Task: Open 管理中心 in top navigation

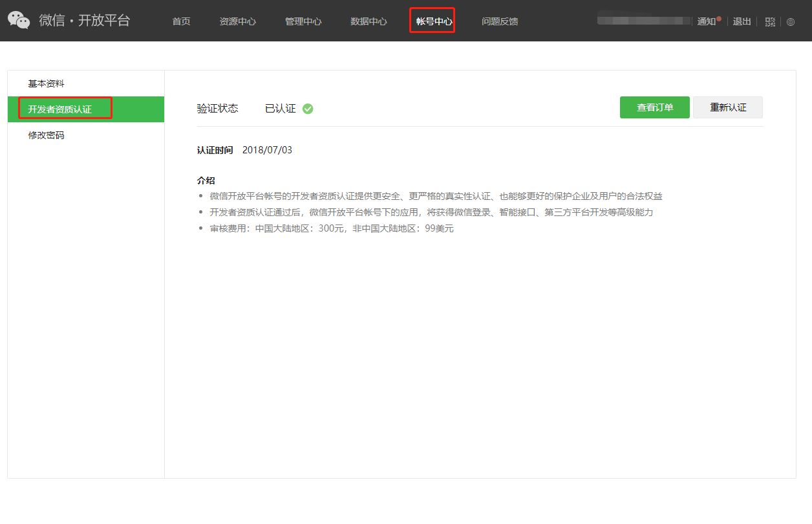Action: (303, 21)
